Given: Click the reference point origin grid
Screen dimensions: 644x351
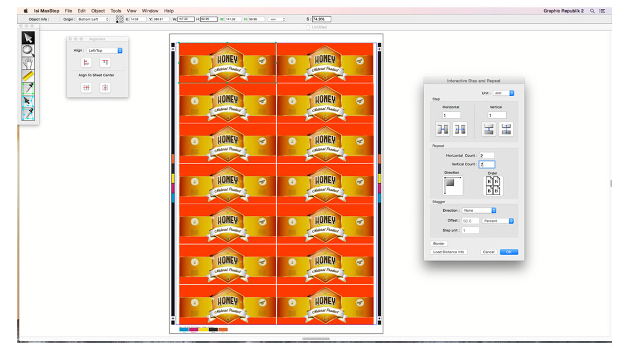Looking at the screenshot, I should pyautogui.click(x=120, y=19).
